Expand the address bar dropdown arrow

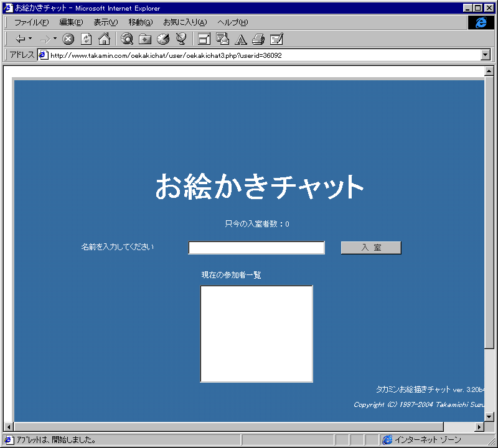(486, 55)
